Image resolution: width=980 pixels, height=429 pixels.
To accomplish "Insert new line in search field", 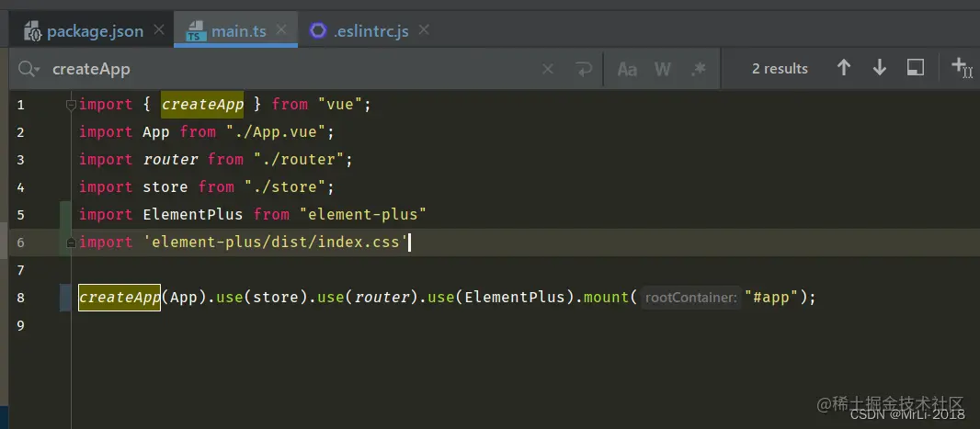I will pyautogui.click(x=583, y=69).
